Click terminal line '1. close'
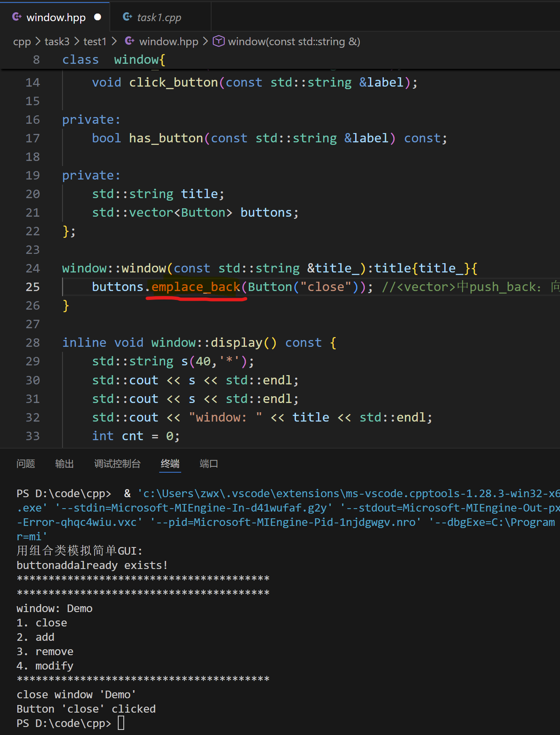 pyautogui.click(x=42, y=623)
